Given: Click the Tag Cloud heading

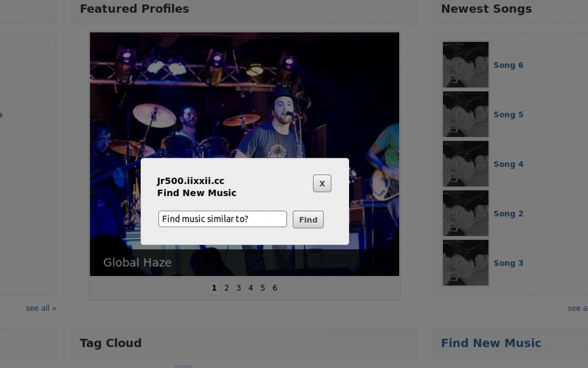Looking at the screenshot, I should 111,343.
